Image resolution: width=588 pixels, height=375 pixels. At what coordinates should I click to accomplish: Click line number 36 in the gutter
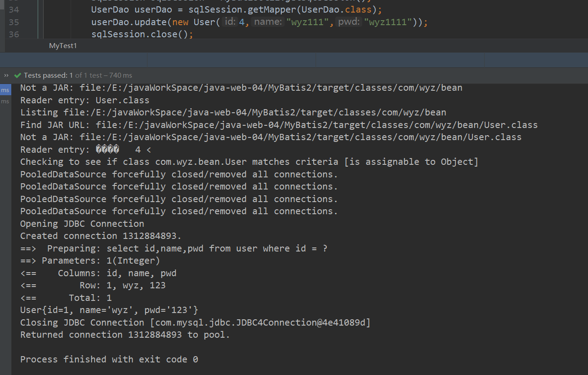click(14, 34)
